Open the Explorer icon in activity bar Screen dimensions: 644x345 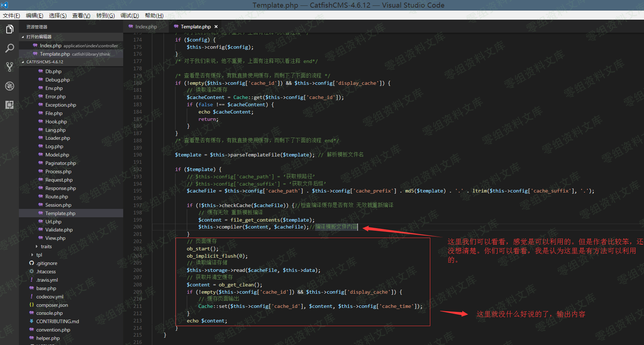point(10,30)
